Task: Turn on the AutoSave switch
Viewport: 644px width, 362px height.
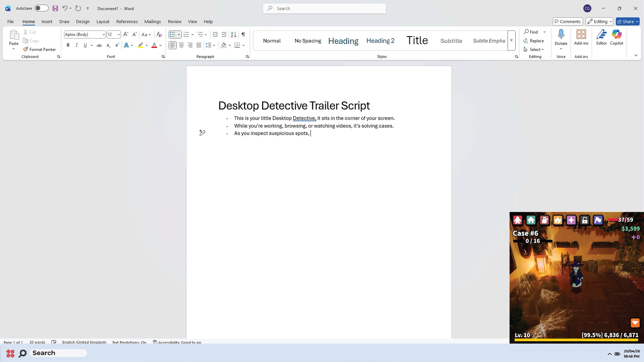Action: point(41,8)
